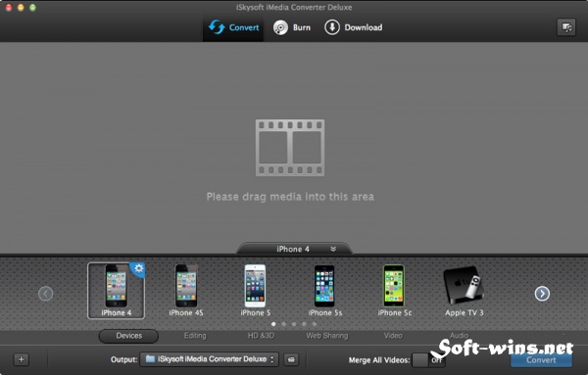Pick the green iPhone 5c preset

click(x=394, y=291)
